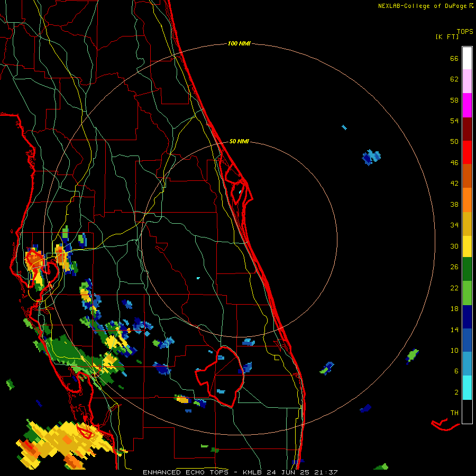Click the legend value 14
This screenshot has width=476, height=476.
454,330
